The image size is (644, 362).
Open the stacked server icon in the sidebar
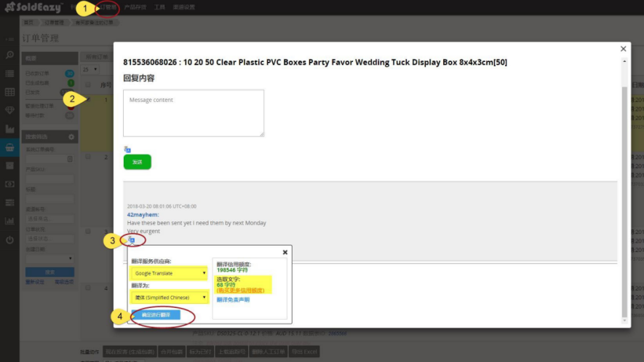(x=9, y=202)
